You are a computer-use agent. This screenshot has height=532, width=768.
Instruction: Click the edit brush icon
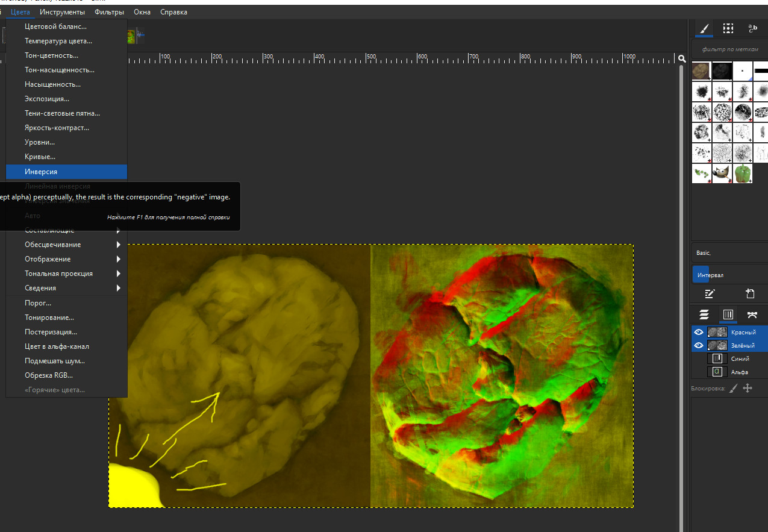(710, 294)
